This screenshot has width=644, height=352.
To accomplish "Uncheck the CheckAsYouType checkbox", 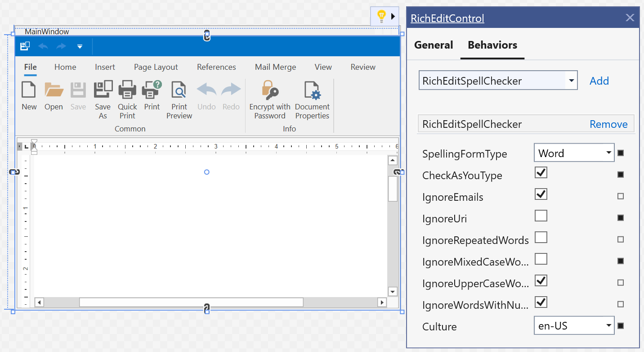I will (541, 172).
